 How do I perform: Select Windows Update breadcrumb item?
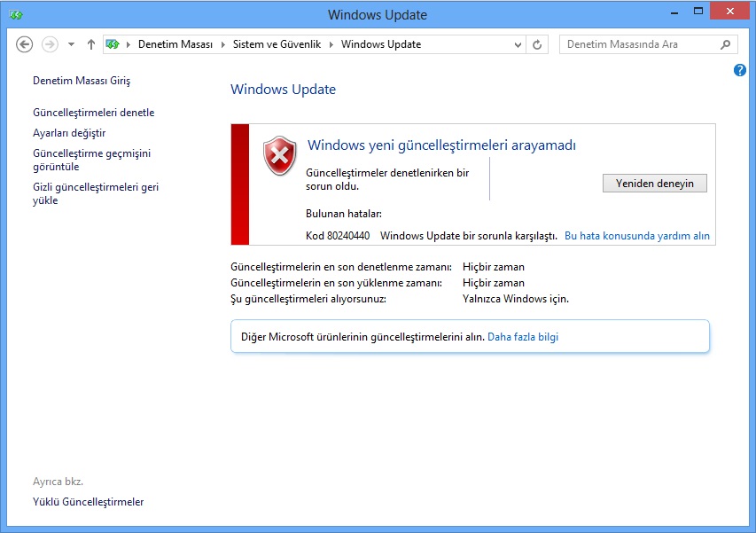click(381, 44)
